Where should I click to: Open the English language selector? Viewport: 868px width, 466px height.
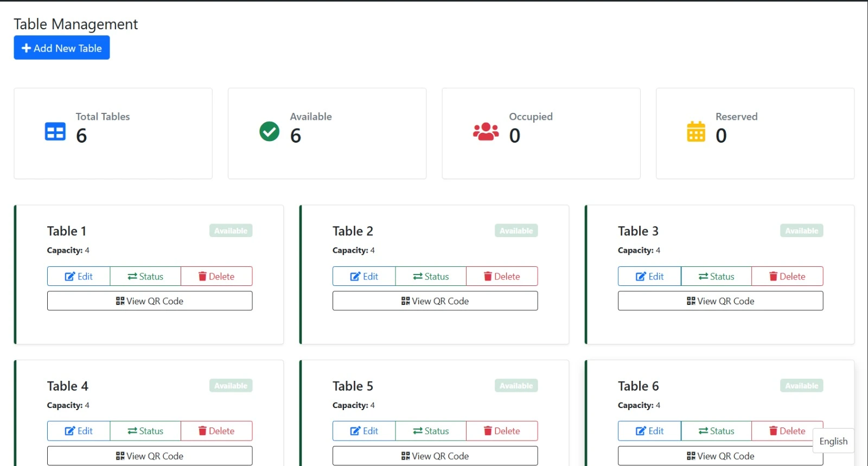point(833,441)
